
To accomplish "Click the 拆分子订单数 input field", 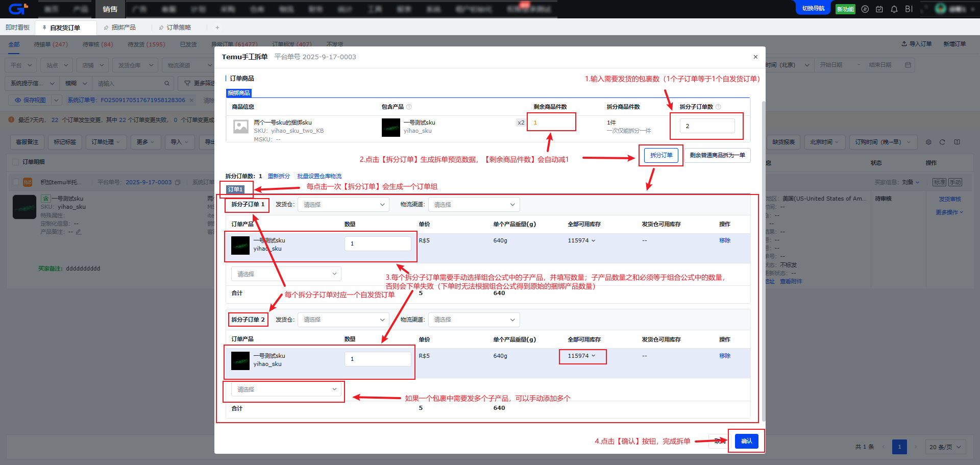I will [x=707, y=126].
